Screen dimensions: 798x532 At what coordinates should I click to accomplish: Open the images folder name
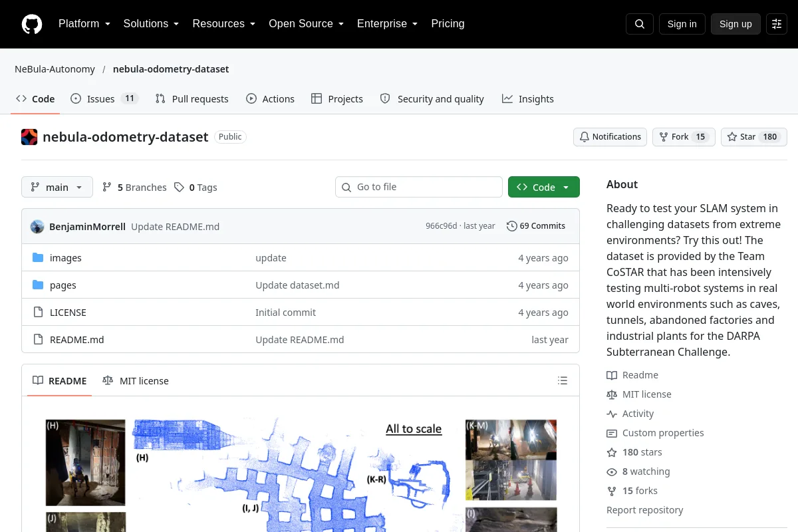[x=66, y=258]
